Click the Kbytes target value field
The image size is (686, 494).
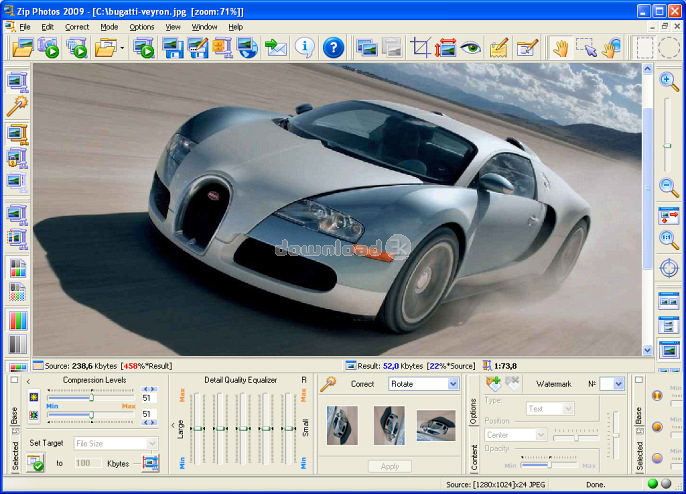(88, 463)
